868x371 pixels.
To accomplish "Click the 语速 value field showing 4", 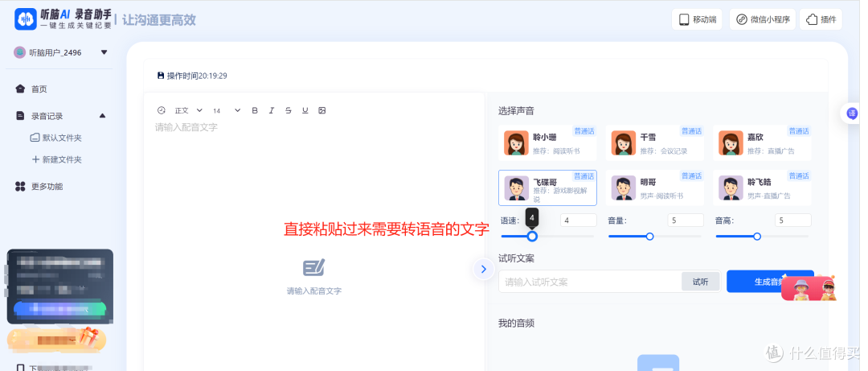I will 579,221.
